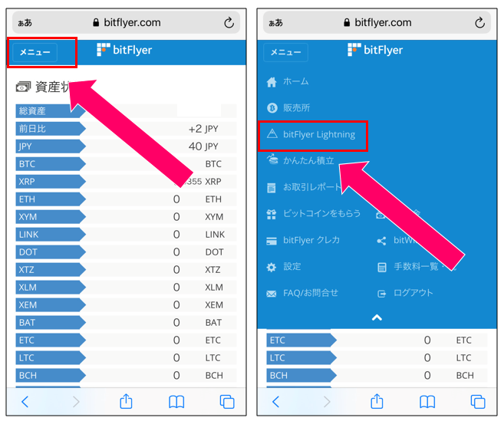Open the share sheet in right screenshot
This screenshot has height=421, width=504.
coord(377,401)
